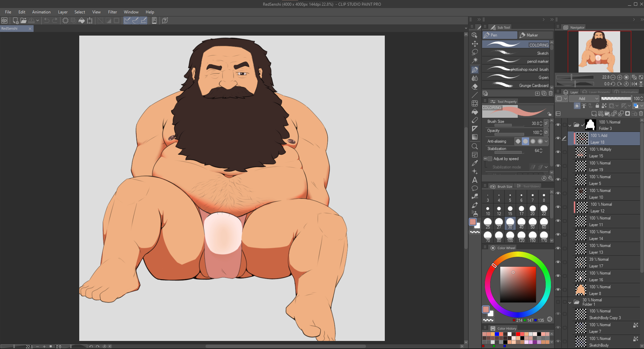
Task: Click the Undo arrow in command bar
Action: 46,20
